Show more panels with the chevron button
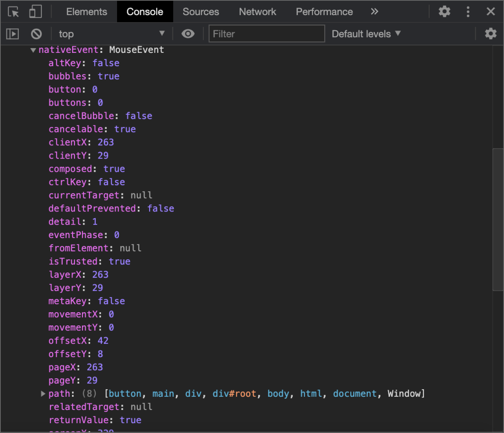The width and height of the screenshot is (504, 433). (x=374, y=12)
